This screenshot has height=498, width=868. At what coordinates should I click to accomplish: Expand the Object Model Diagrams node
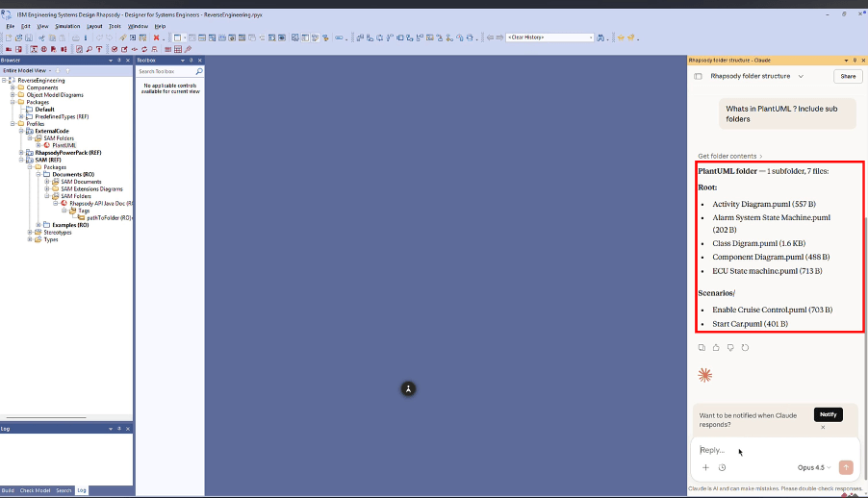coord(13,94)
